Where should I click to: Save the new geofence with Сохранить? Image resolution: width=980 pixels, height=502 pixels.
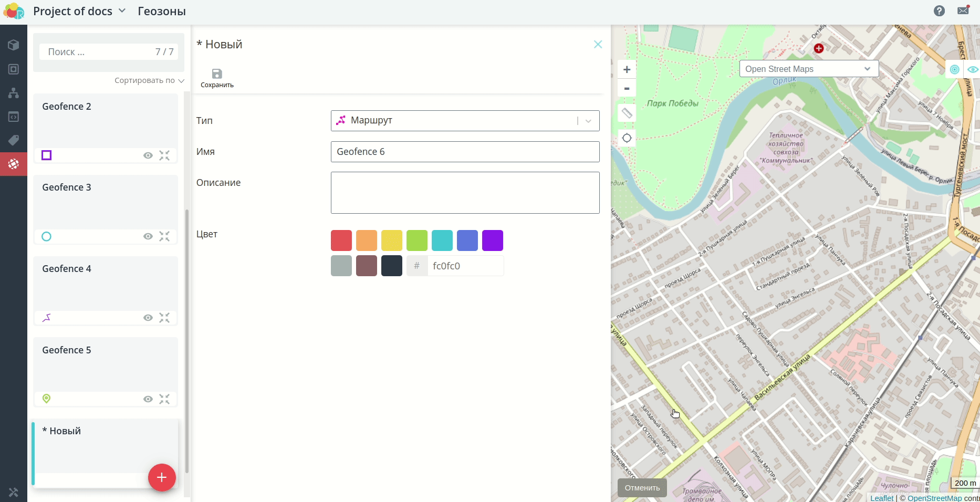[x=217, y=78]
